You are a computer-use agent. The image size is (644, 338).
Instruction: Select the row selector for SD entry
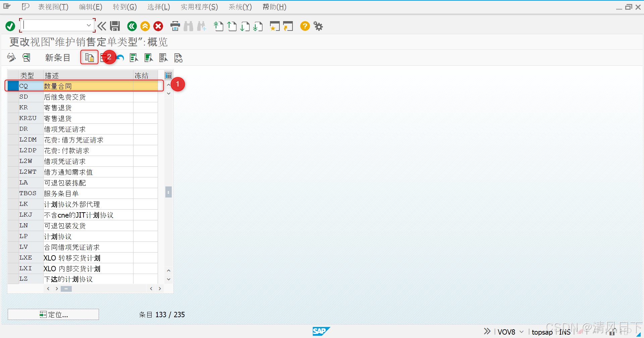pyautogui.click(x=13, y=97)
